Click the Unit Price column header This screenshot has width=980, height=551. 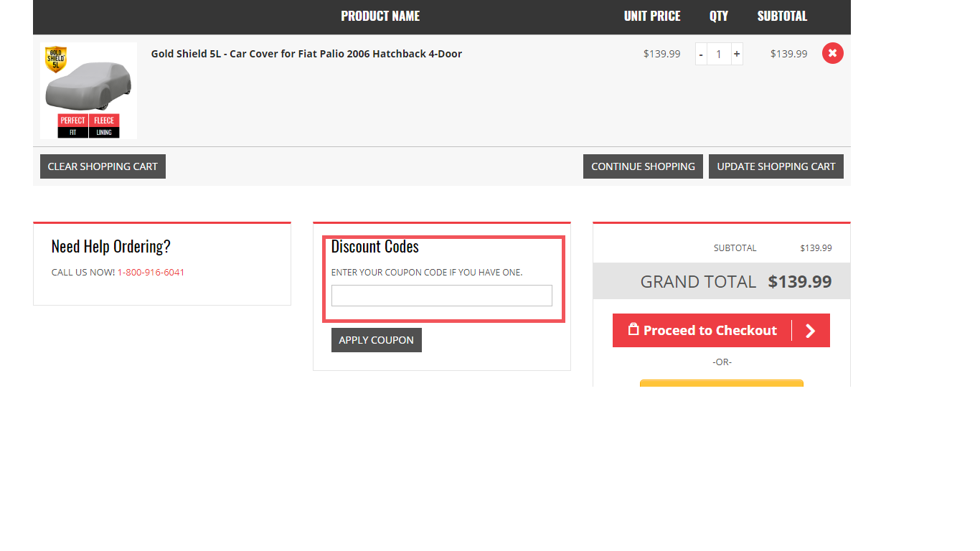click(652, 16)
